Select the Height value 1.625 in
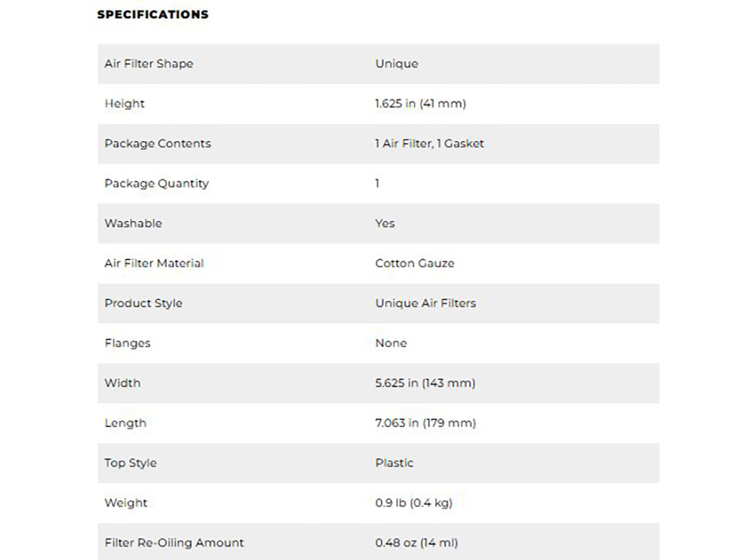This screenshot has width=747, height=560. pos(420,104)
